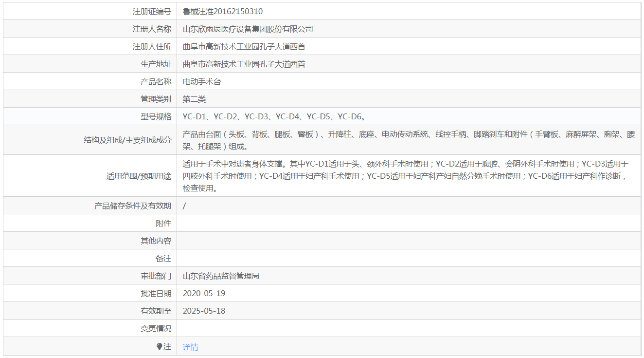Click the 产品名称 label

point(156,81)
